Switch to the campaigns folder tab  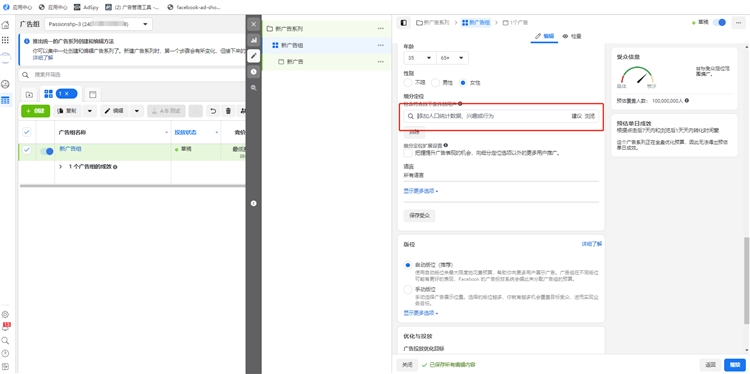pyautogui.click(x=29, y=94)
